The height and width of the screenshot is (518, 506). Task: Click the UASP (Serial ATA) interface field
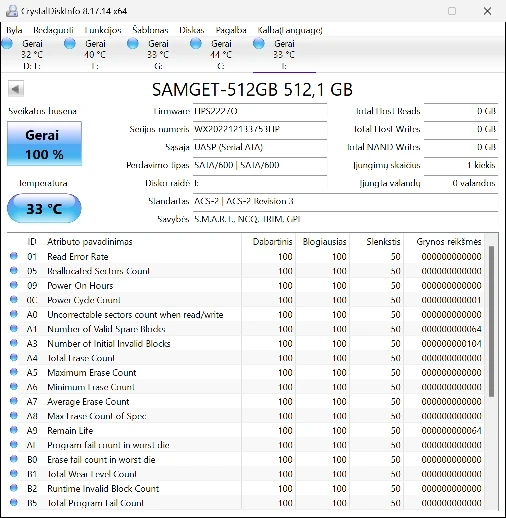tap(260, 147)
